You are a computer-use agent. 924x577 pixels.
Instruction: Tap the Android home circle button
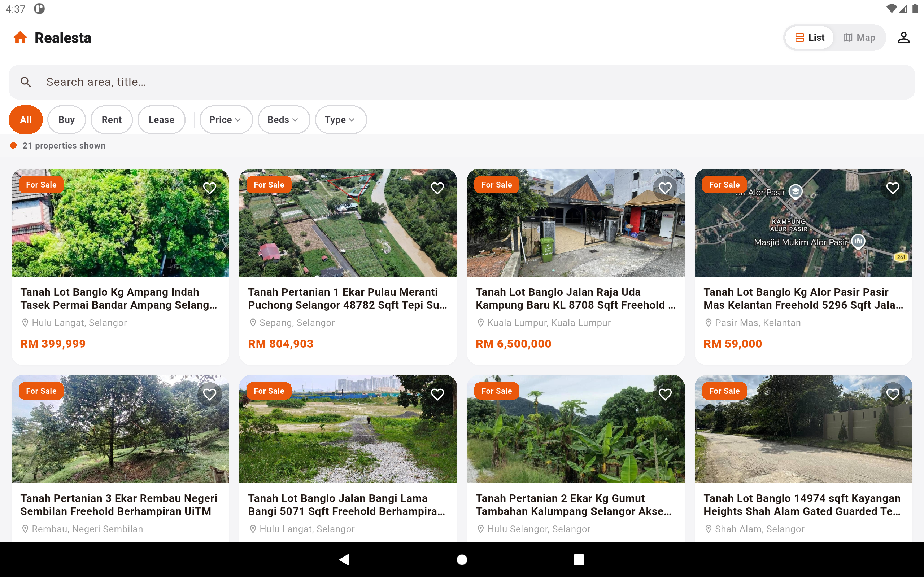(462, 559)
